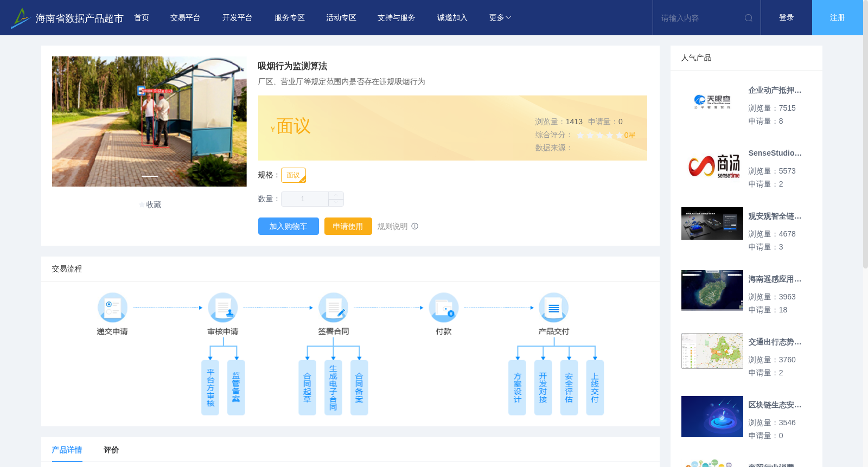Click the 监管备案 sub-step box
Image resolution: width=868 pixels, height=467 pixels.
point(236,388)
